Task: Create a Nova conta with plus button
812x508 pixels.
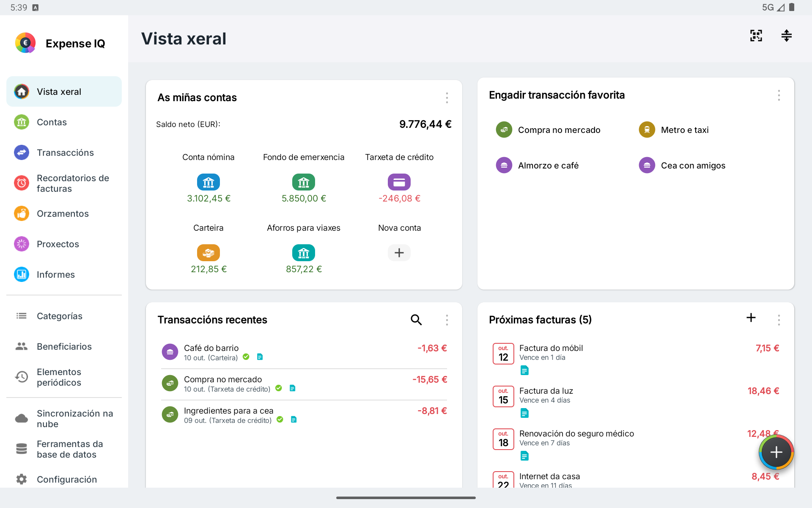Action: click(399, 253)
